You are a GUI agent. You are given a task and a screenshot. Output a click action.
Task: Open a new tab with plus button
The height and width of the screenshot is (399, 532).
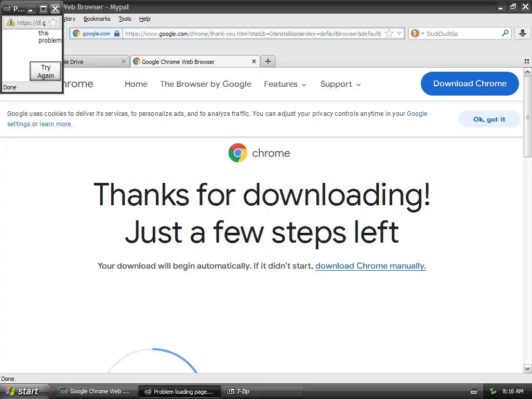tap(268, 61)
